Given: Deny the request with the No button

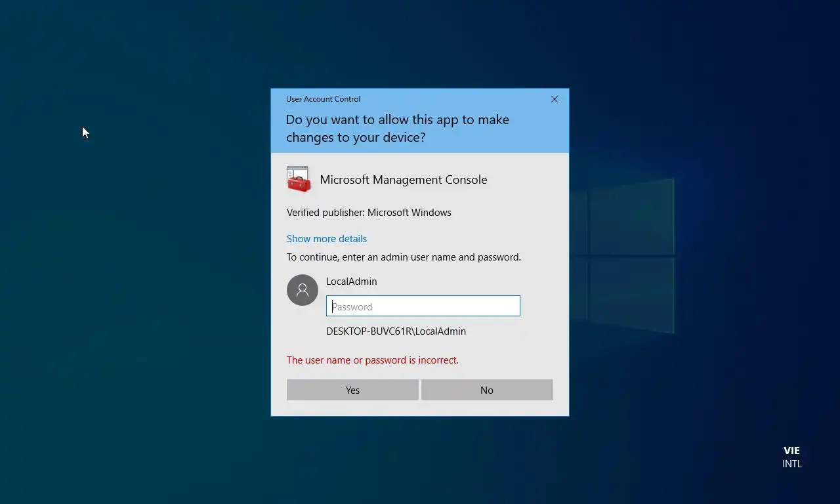Looking at the screenshot, I should pyautogui.click(x=487, y=390).
